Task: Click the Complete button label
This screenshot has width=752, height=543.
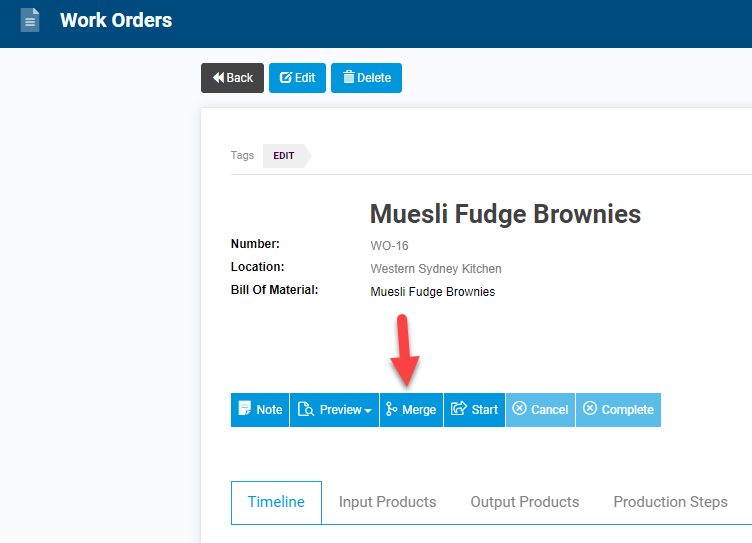Action: tap(628, 410)
